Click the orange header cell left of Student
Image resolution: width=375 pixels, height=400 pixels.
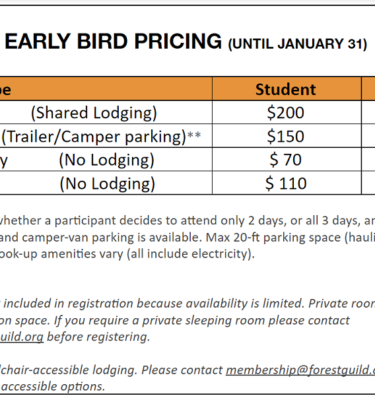tap(106, 89)
